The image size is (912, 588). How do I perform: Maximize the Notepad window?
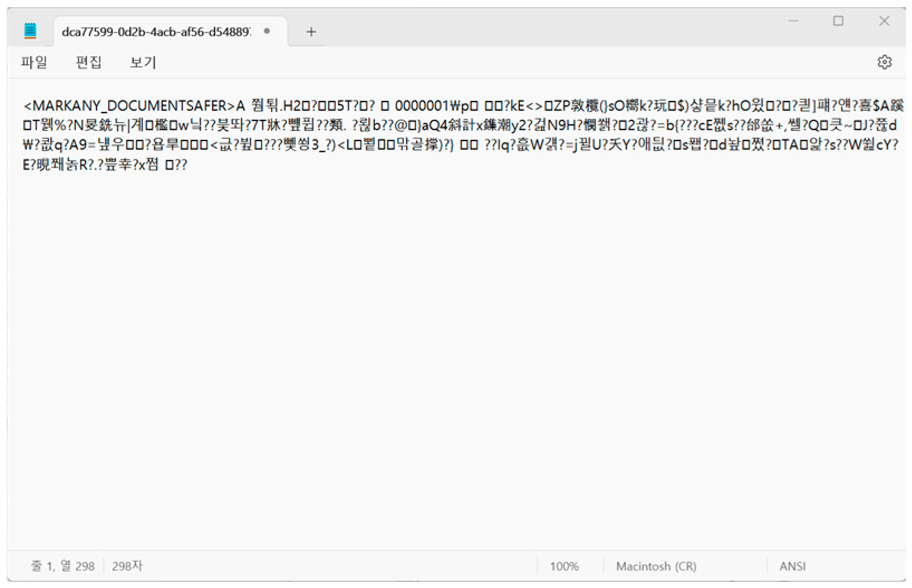click(x=838, y=21)
